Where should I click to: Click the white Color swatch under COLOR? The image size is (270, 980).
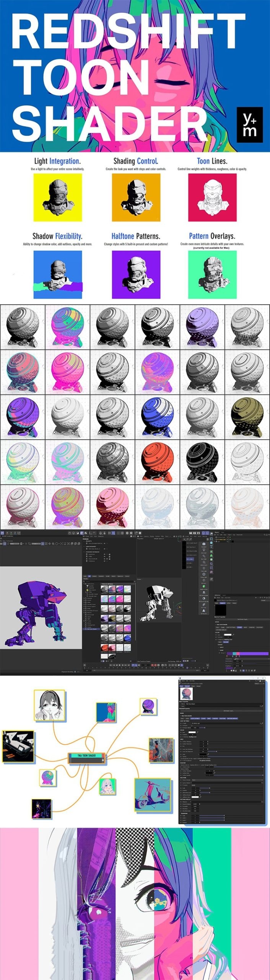coord(192,732)
